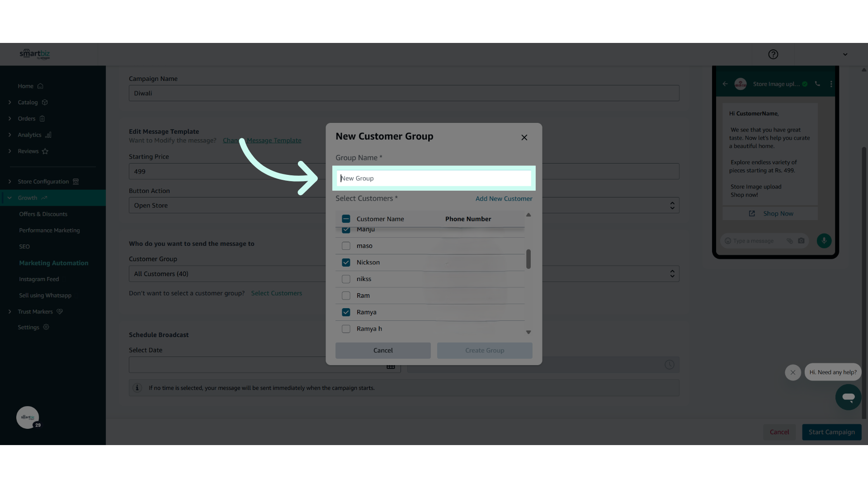Open Offers & Discounts menu item
The height and width of the screenshot is (488, 868).
pyautogui.click(x=43, y=214)
